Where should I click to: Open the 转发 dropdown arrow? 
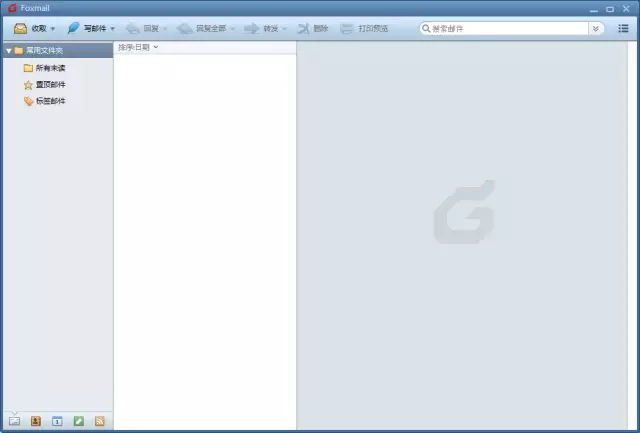(x=285, y=29)
